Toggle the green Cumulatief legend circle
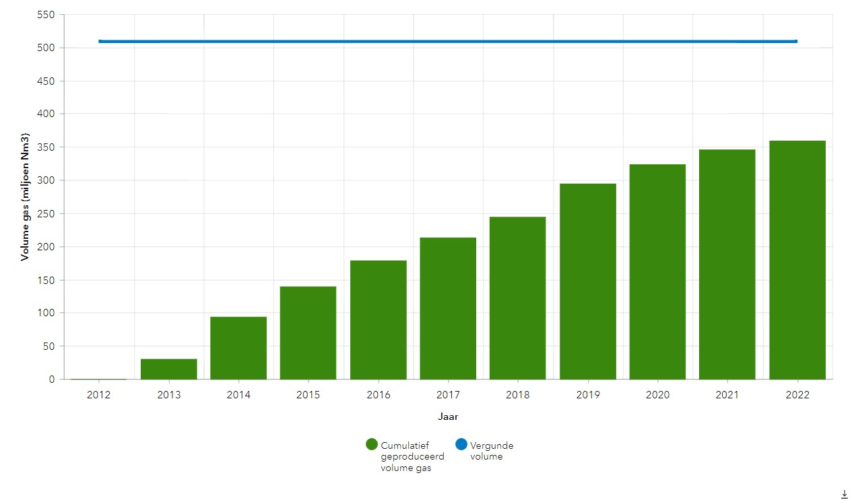Viewport: 854px width, 504px height. click(x=371, y=444)
